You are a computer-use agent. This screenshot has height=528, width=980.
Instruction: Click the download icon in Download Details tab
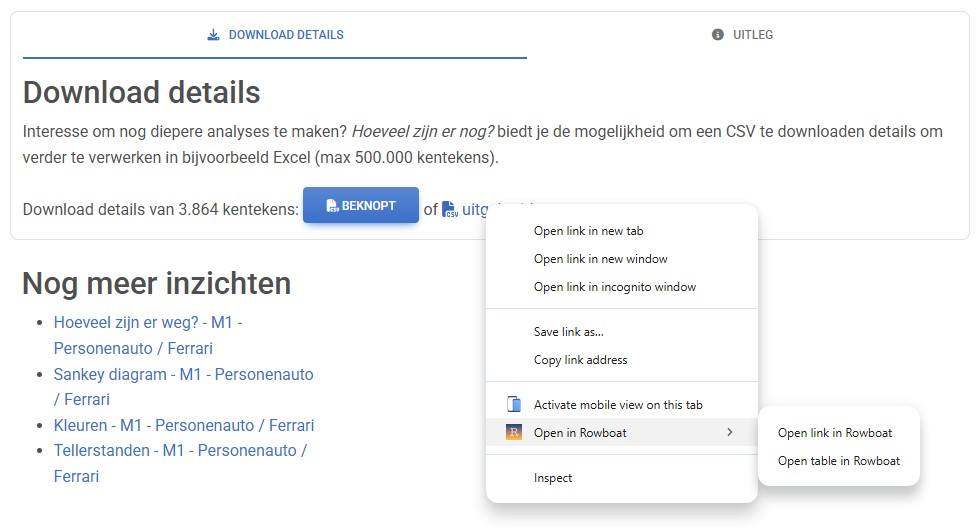(x=213, y=35)
